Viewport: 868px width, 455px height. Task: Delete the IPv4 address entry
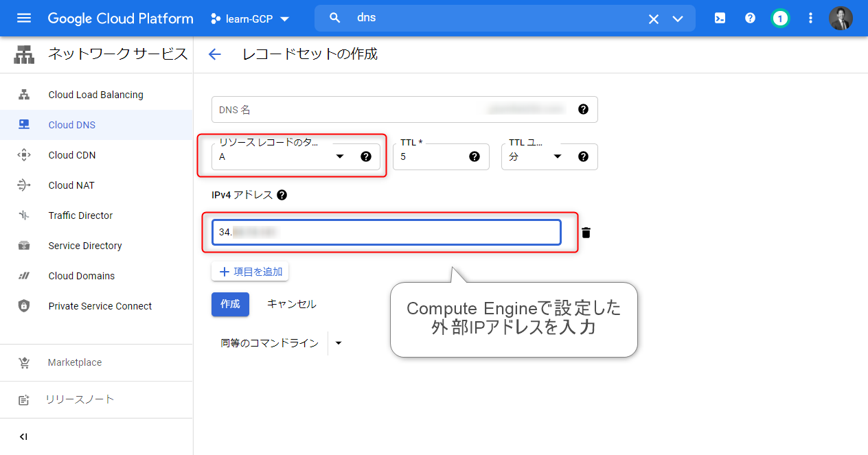[586, 233]
